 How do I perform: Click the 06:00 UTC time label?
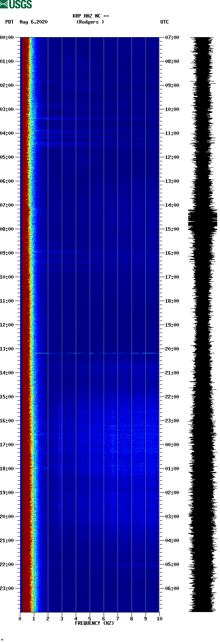coord(172,589)
